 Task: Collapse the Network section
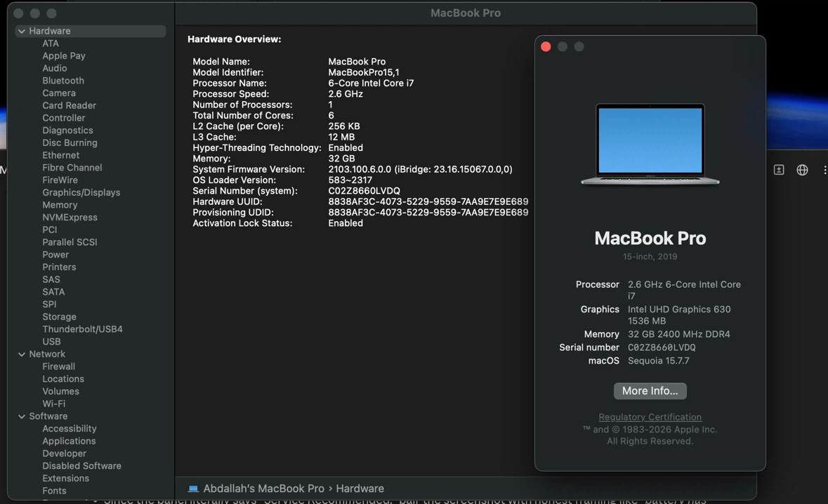point(22,354)
